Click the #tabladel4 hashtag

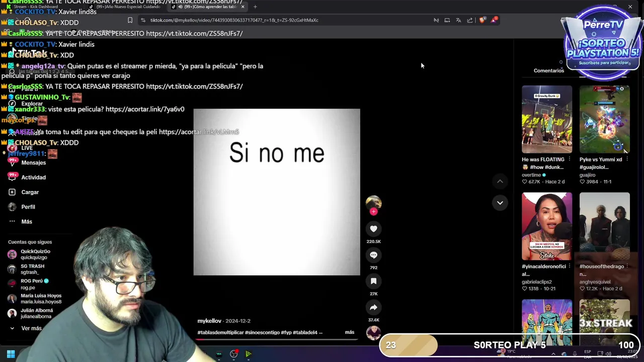[305, 332]
